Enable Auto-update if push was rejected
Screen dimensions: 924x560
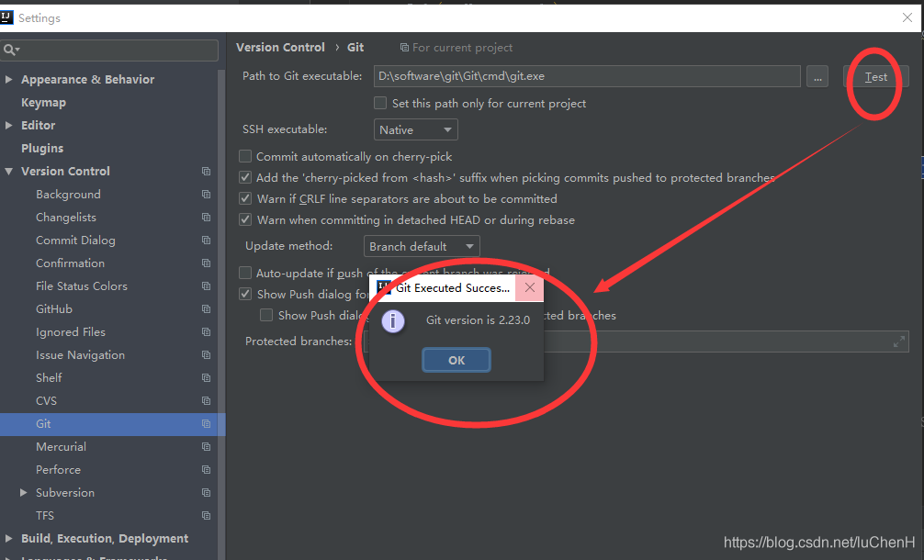[245, 273]
